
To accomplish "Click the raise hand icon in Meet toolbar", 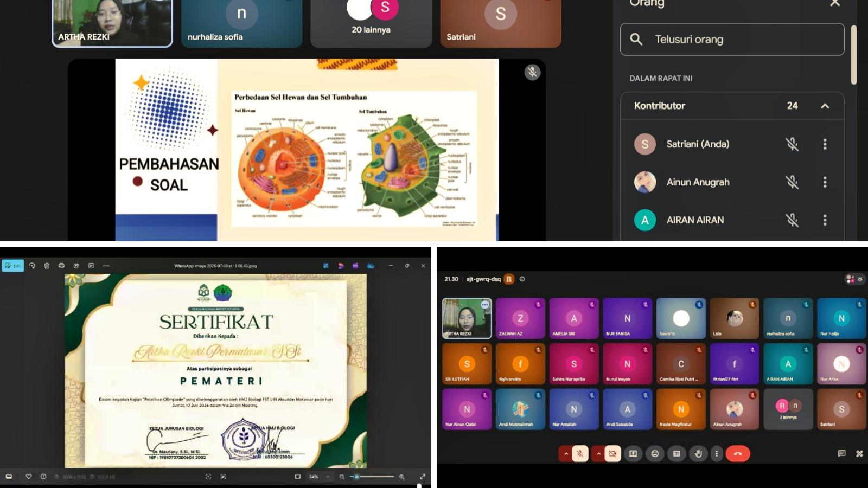I will tap(698, 454).
